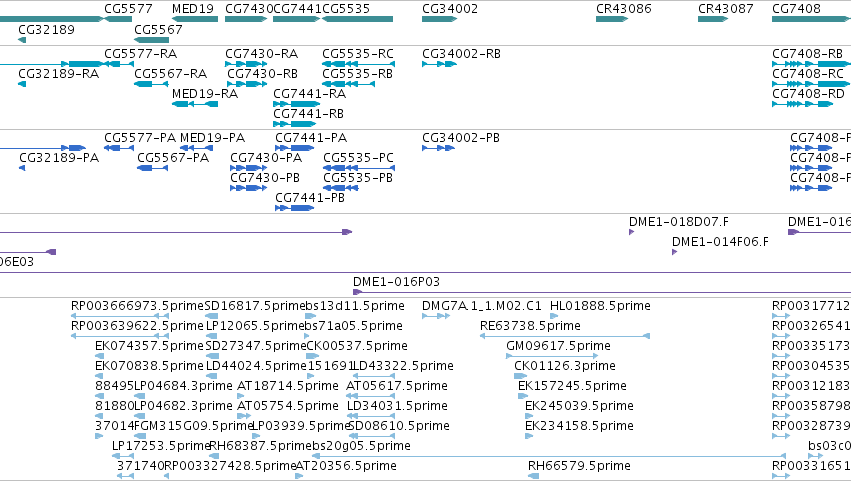Select transcript CG32189-RA label

(59, 74)
